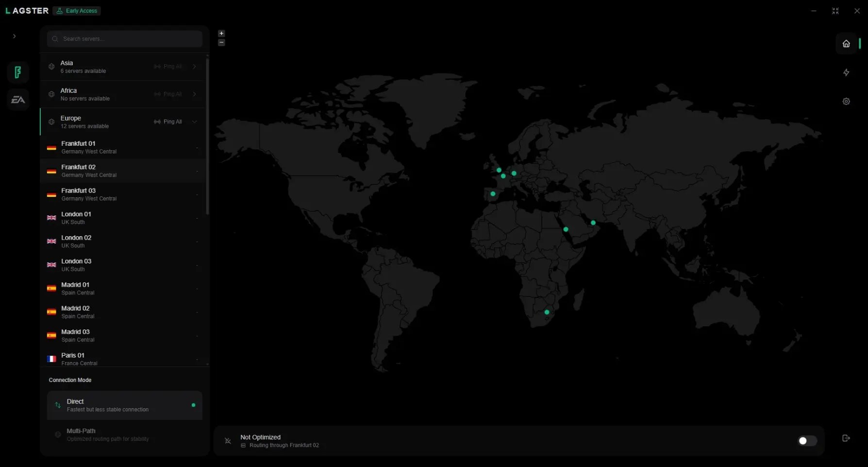
Task: Select the Madrid server dot on map
Action: point(493,194)
